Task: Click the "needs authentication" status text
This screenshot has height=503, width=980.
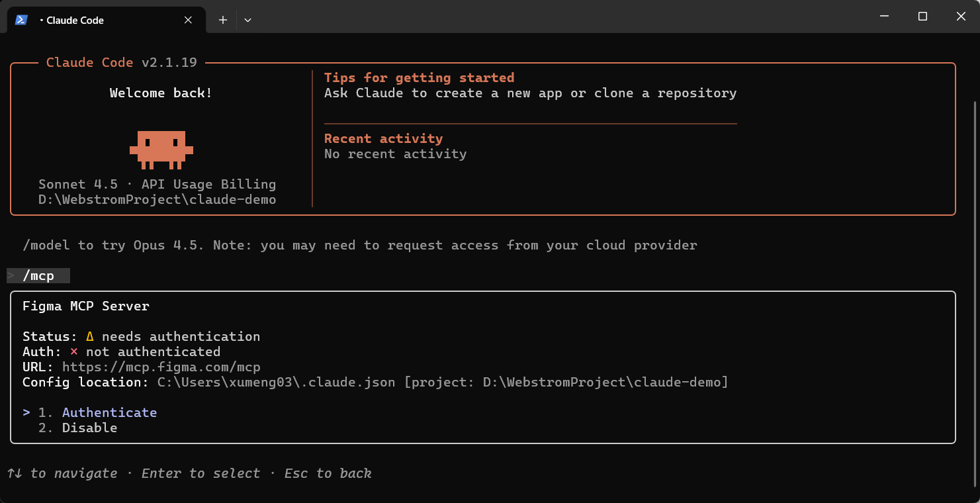Action: [x=181, y=336]
